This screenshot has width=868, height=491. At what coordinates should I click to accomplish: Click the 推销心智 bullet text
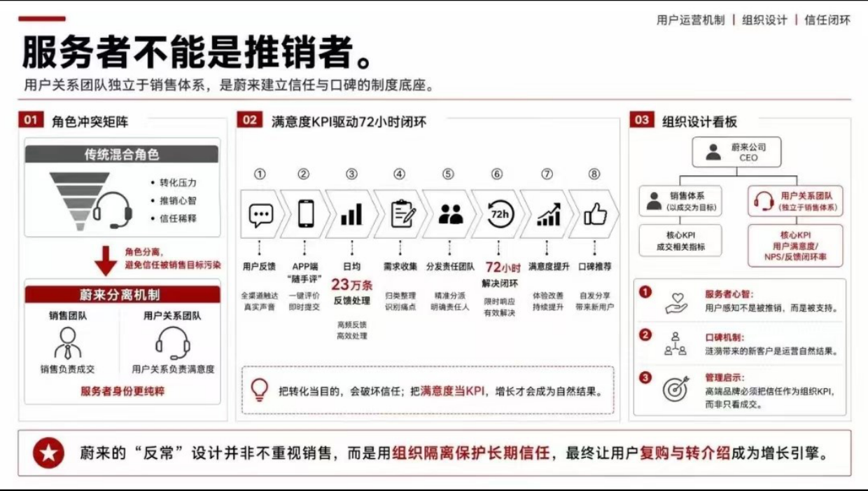pos(178,200)
